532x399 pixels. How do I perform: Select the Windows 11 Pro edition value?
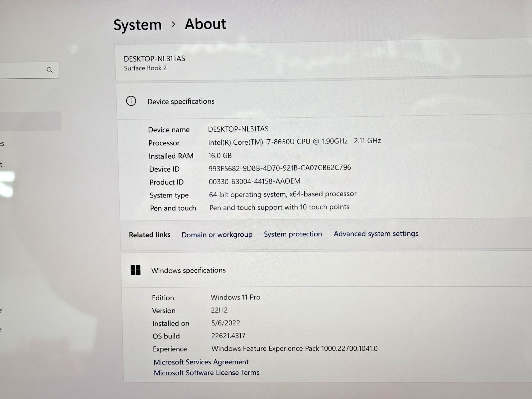coord(235,297)
